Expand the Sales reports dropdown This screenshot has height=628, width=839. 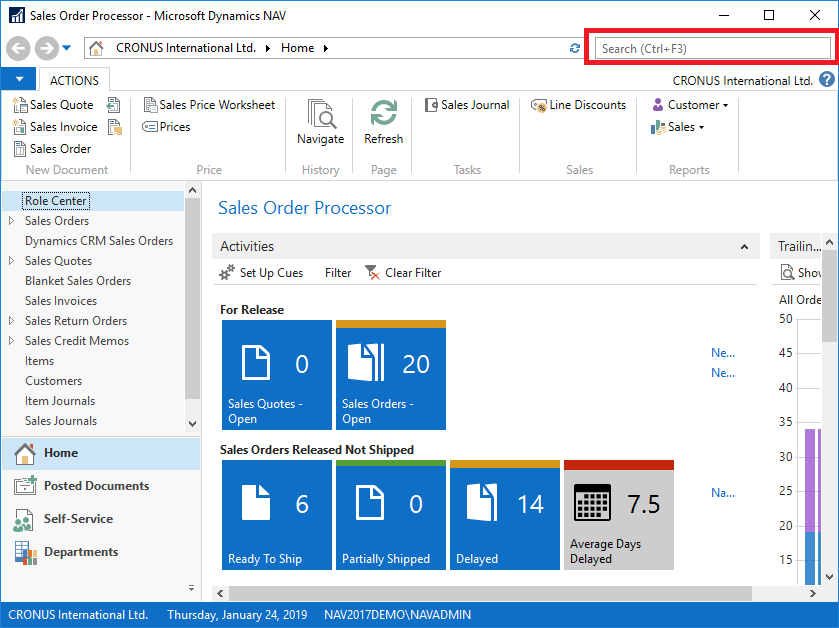click(678, 127)
